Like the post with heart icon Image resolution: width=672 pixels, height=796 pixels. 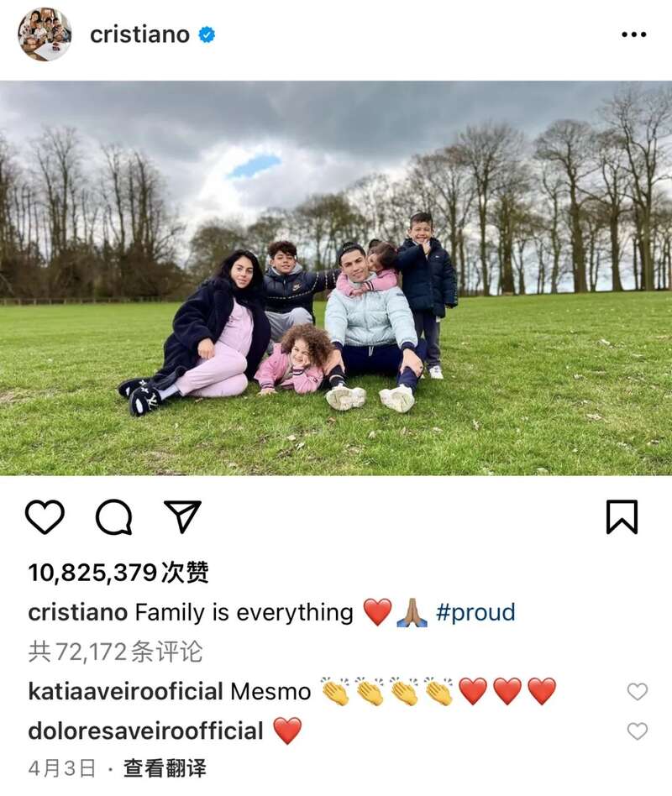[x=45, y=516]
